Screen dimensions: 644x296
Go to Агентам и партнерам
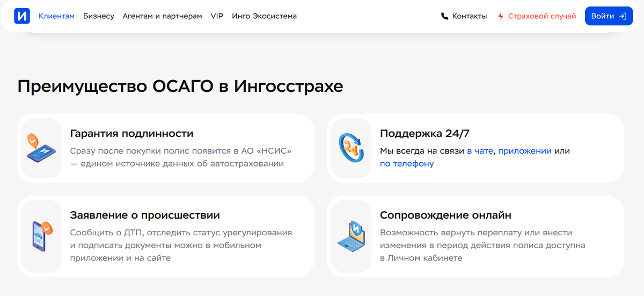tap(162, 16)
